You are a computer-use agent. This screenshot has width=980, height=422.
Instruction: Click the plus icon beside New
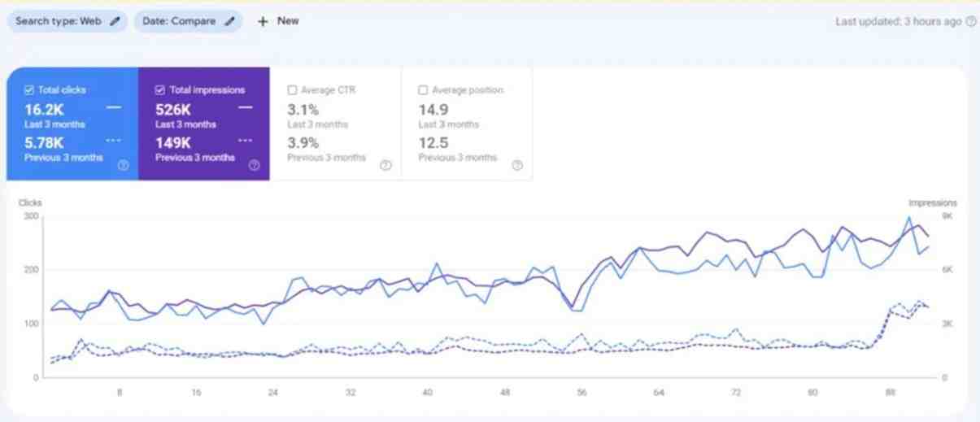[262, 22]
